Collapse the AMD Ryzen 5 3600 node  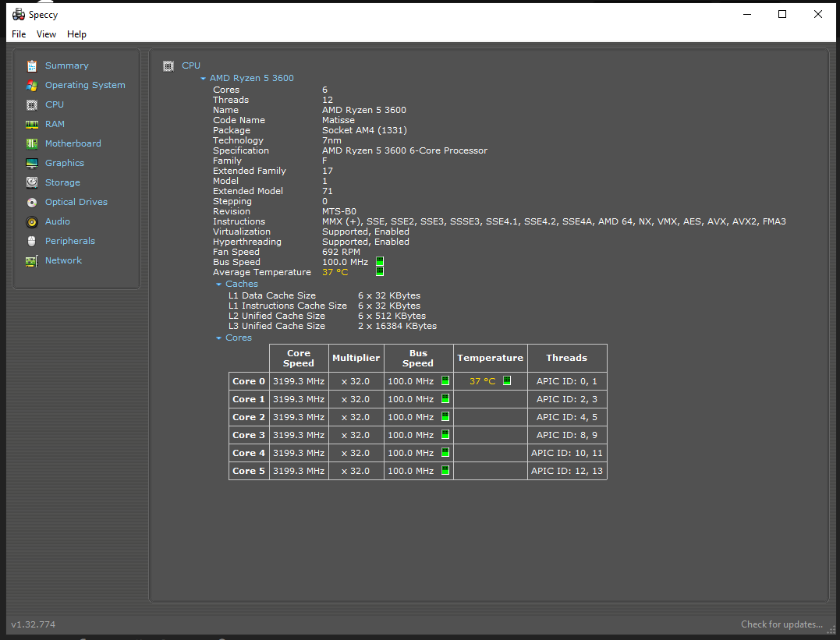pos(203,78)
